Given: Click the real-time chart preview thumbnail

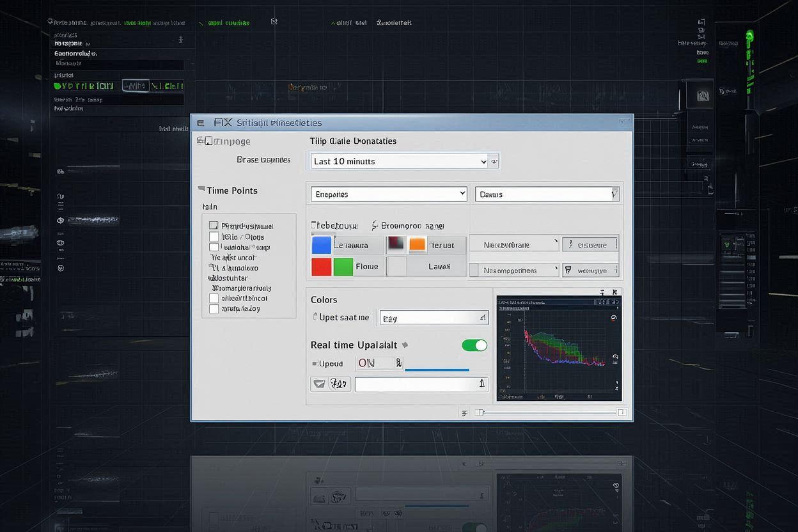Looking at the screenshot, I should click(x=559, y=348).
